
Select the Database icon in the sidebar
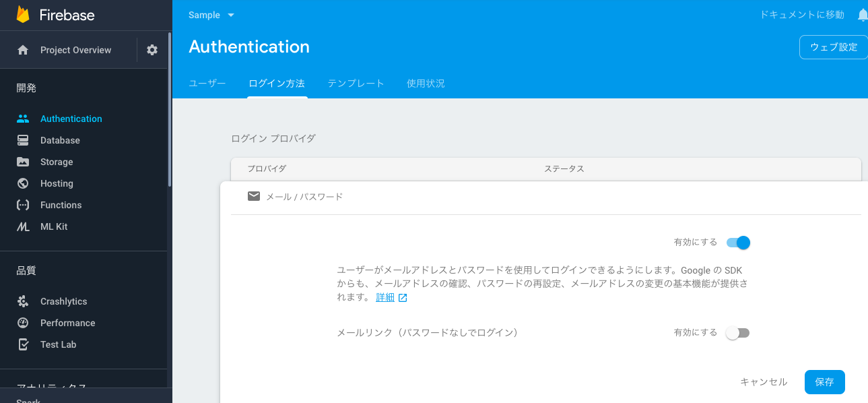(x=23, y=139)
